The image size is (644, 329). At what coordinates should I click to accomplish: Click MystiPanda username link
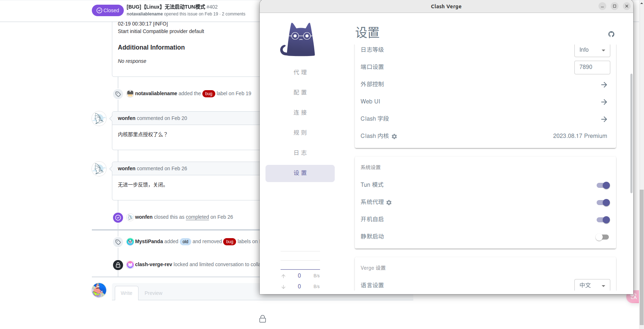coord(149,241)
